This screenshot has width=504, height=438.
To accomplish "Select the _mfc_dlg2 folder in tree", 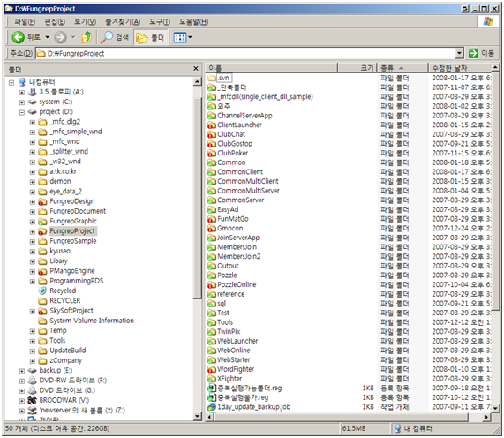I will [x=65, y=122].
